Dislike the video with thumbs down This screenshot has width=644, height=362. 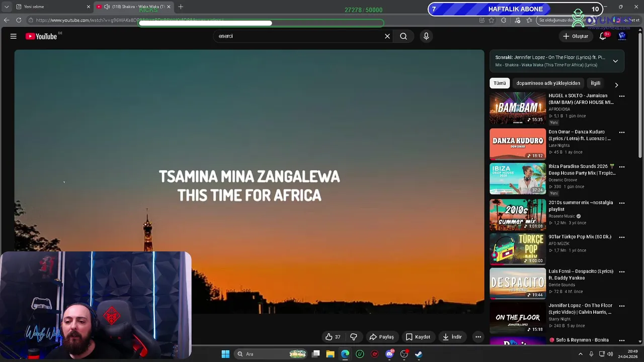[354, 337]
